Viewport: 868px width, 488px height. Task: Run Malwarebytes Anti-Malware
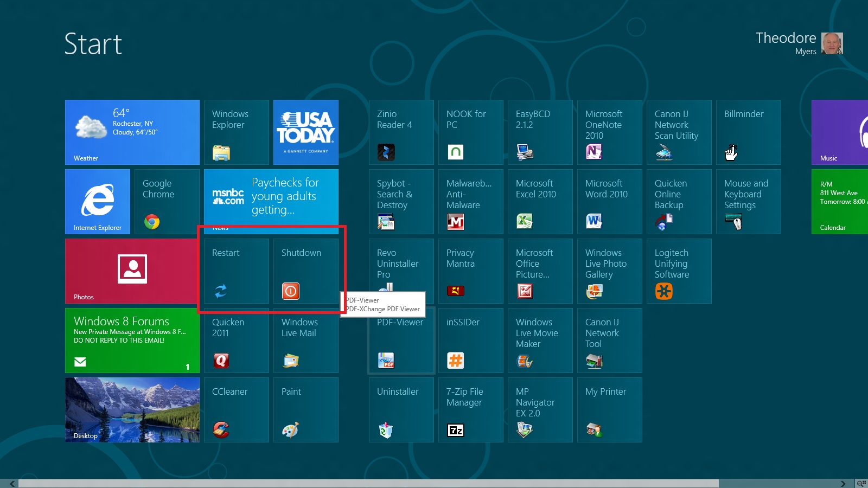470,201
